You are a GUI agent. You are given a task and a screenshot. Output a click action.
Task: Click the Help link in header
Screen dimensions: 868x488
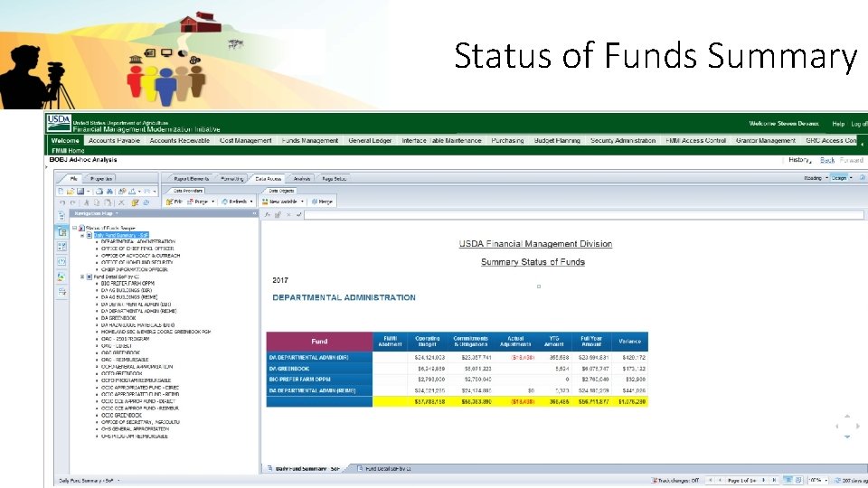(x=838, y=124)
